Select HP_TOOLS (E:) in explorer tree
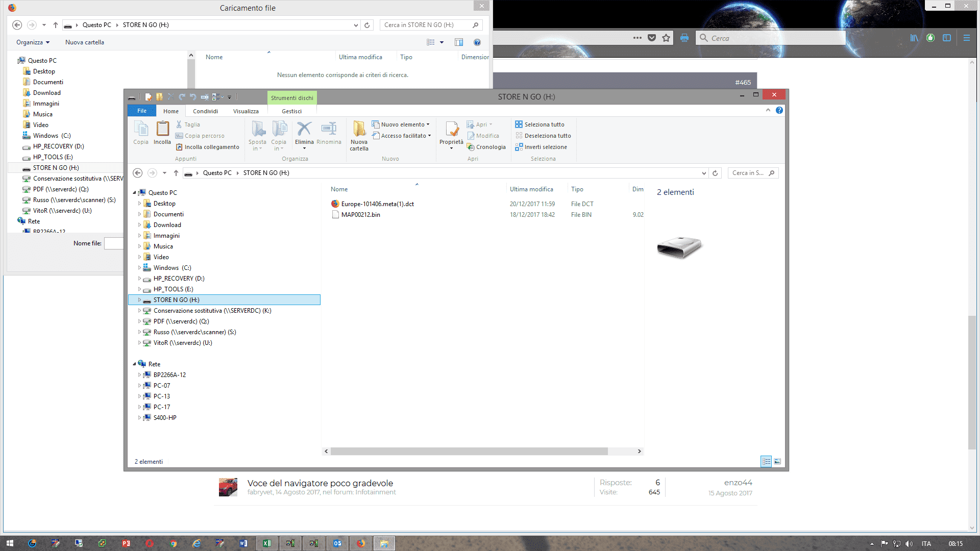This screenshot has width=980, height=551. (x=174, y=289)
